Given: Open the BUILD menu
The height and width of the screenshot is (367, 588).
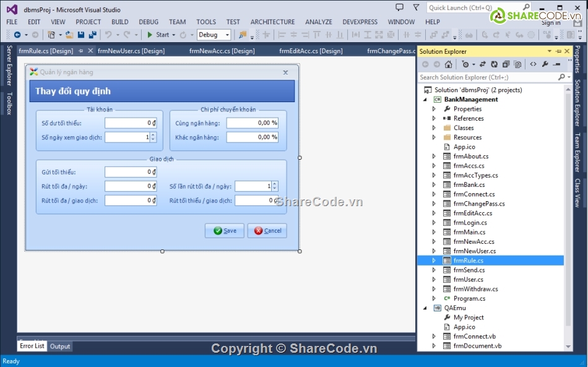Looking at the screenshot, I should 119,22.
